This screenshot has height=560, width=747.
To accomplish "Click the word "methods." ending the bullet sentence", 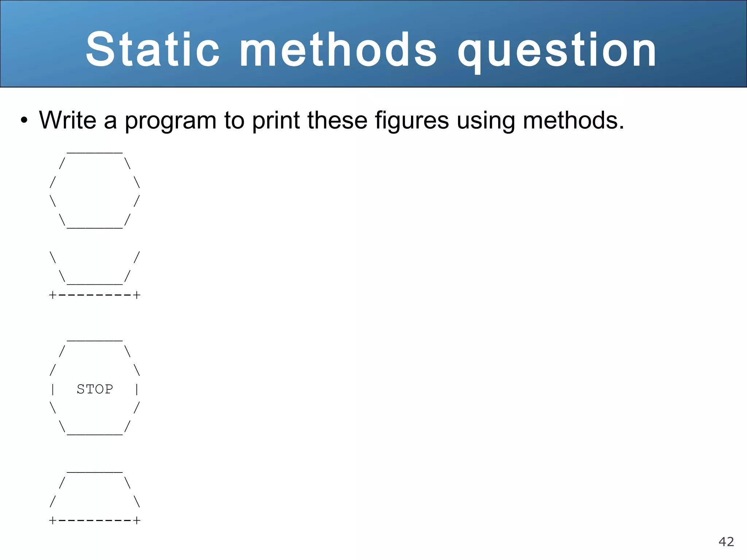I will click(573, 120).
